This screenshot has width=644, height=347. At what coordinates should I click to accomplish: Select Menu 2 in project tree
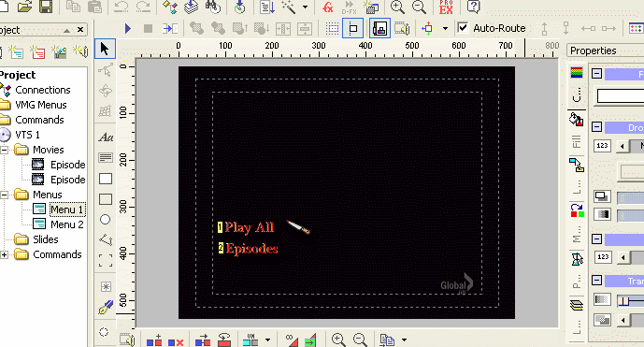67,224
